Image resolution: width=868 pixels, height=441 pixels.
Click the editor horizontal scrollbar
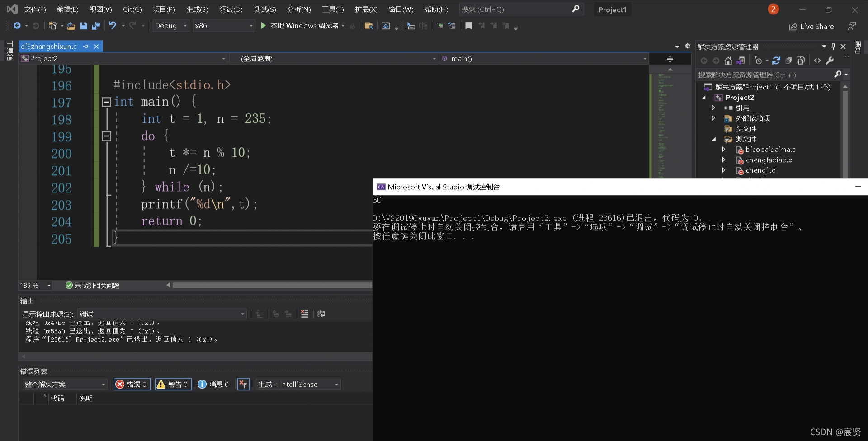pos(272,285)
